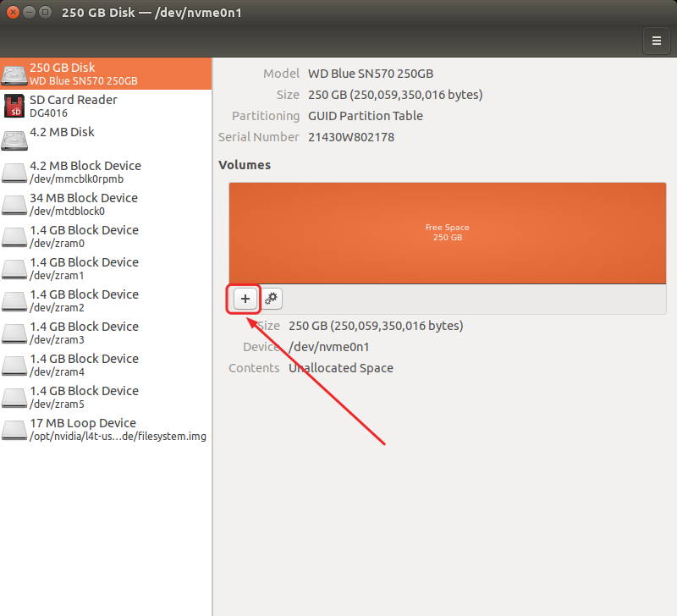
Task: Select the /dev/mmcblk0rpmb block device
Action: pos(106,172)
